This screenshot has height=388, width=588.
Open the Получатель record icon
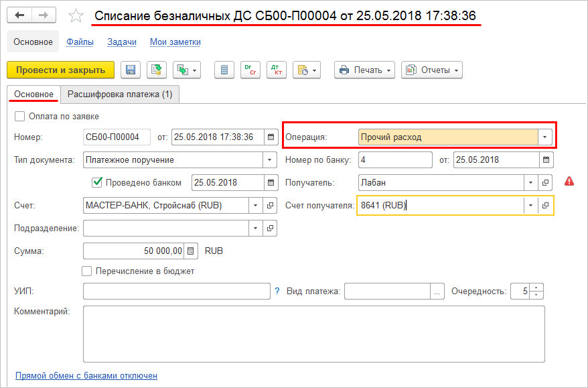click(545, 183)
